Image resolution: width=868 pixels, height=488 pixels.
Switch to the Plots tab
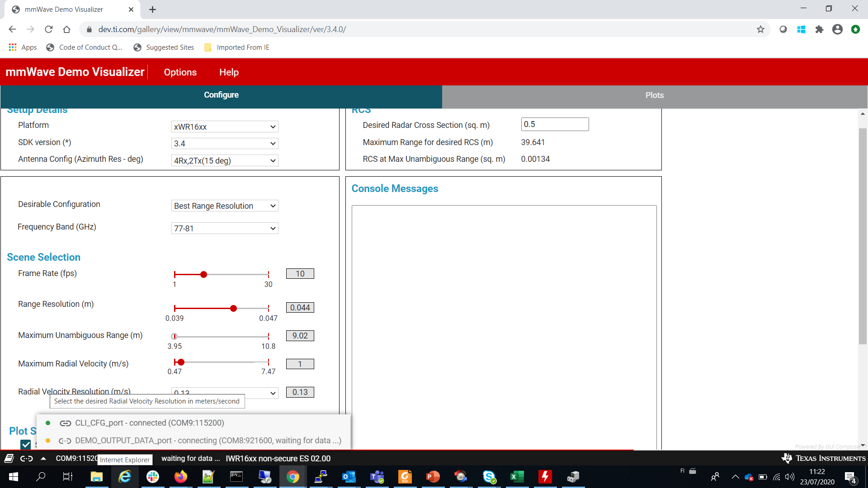tap(654, 95)
